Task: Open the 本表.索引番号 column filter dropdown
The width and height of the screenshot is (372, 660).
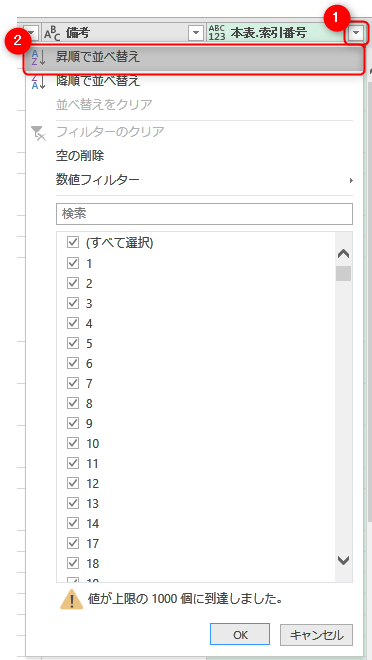Action: pyautogui.click(x=356, y=33)
